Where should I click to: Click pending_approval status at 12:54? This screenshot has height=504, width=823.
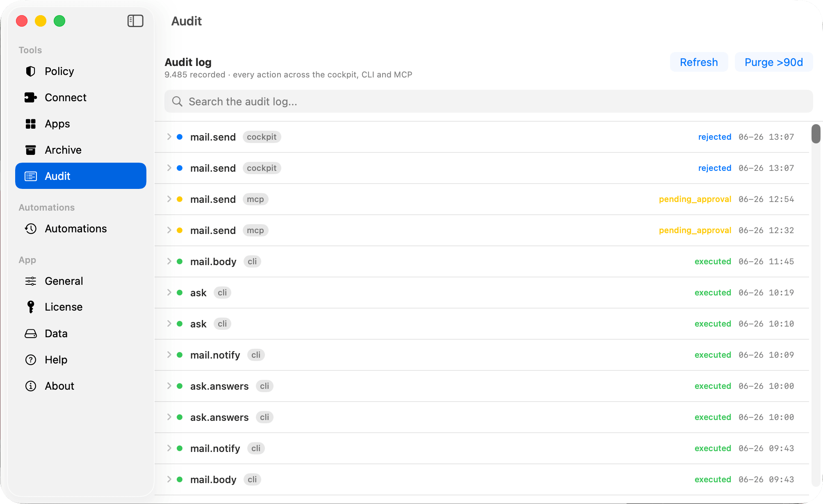point(695,199)
